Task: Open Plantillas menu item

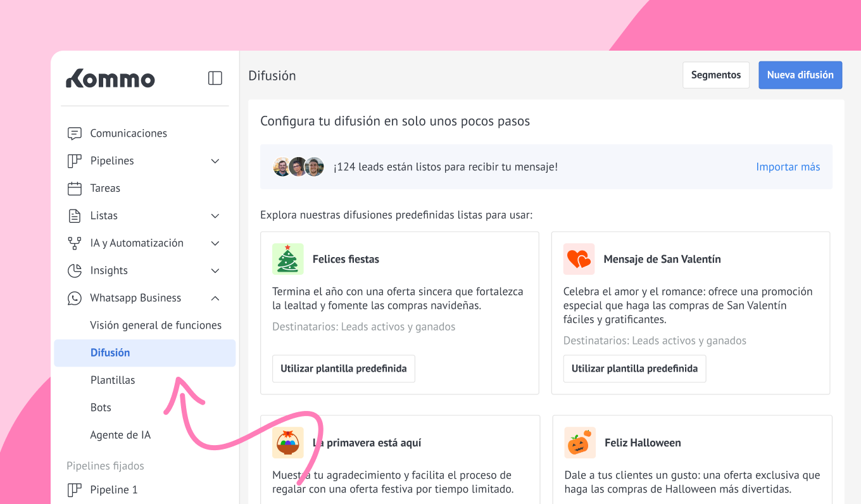Action: tap(113, 381)
